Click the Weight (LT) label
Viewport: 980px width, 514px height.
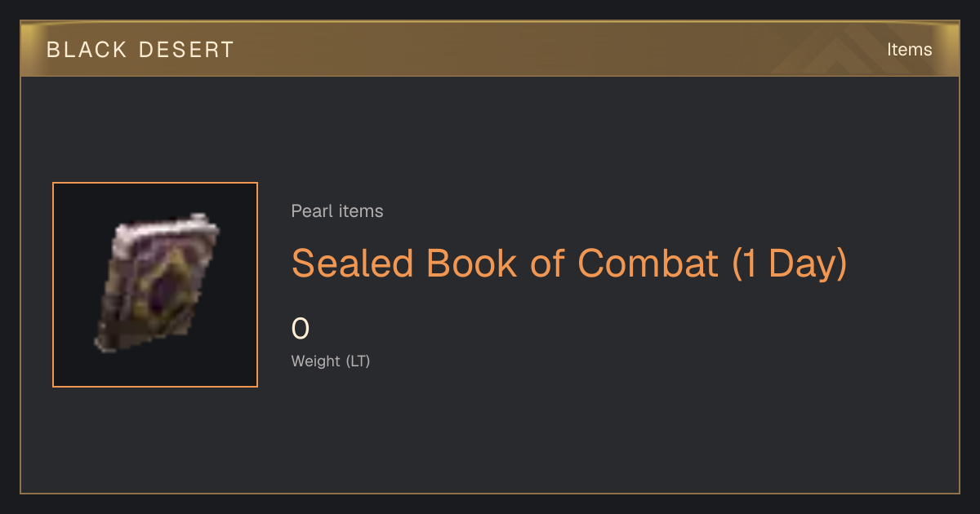click(x=331, y=361)
